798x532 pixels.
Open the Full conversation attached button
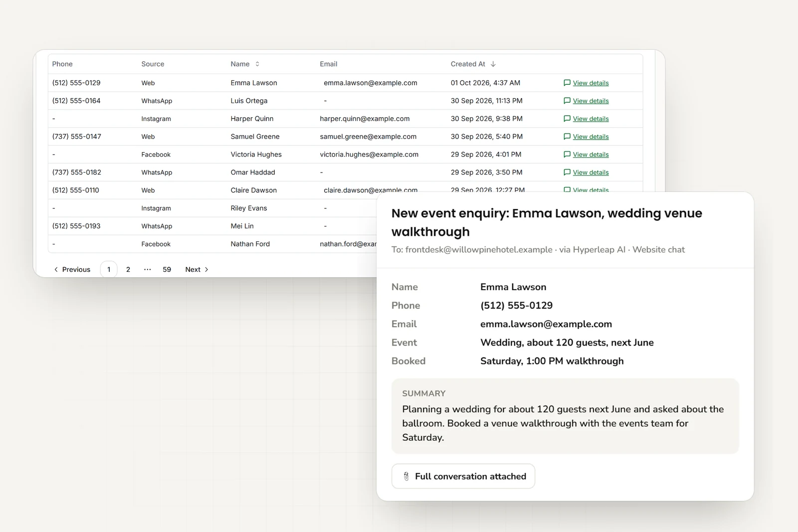463,476
